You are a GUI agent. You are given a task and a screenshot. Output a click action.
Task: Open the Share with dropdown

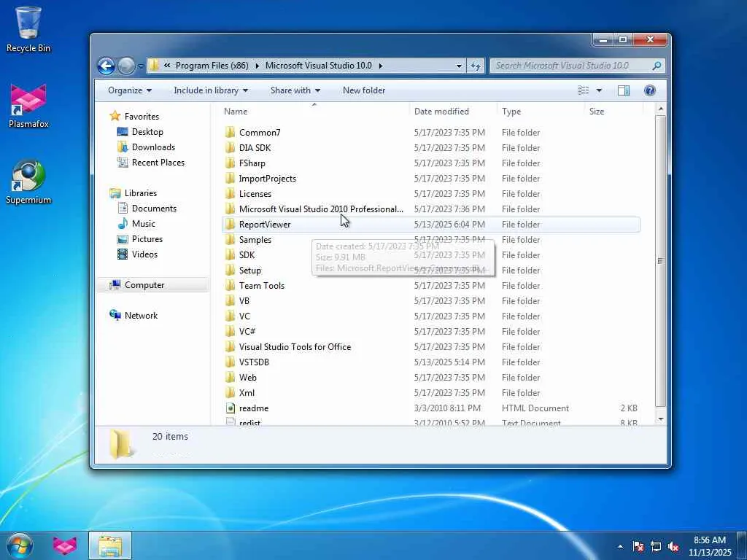point(295,90)
